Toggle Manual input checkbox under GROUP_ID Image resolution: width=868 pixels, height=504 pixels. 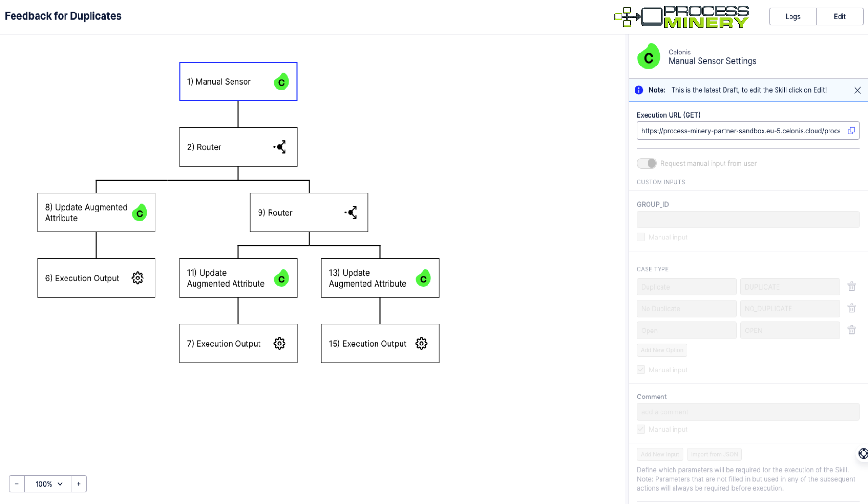tap(641, 237)
